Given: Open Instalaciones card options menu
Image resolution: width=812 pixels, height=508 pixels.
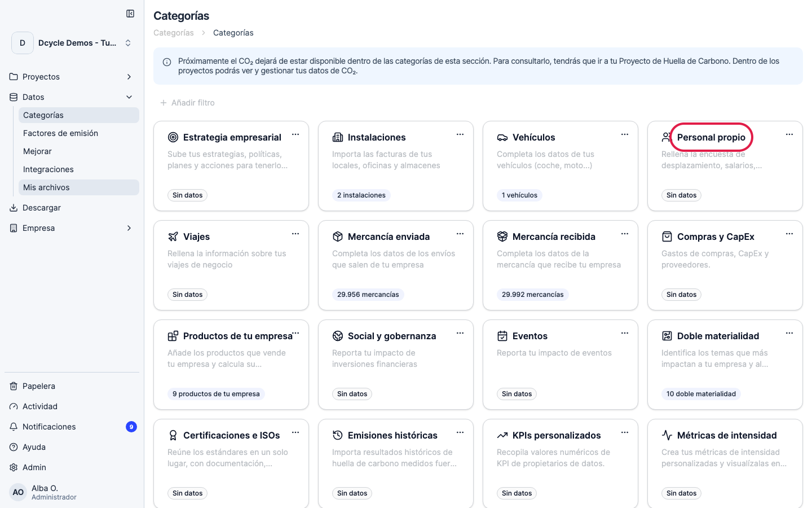Looking at the screenshot, I should [460, 134].
